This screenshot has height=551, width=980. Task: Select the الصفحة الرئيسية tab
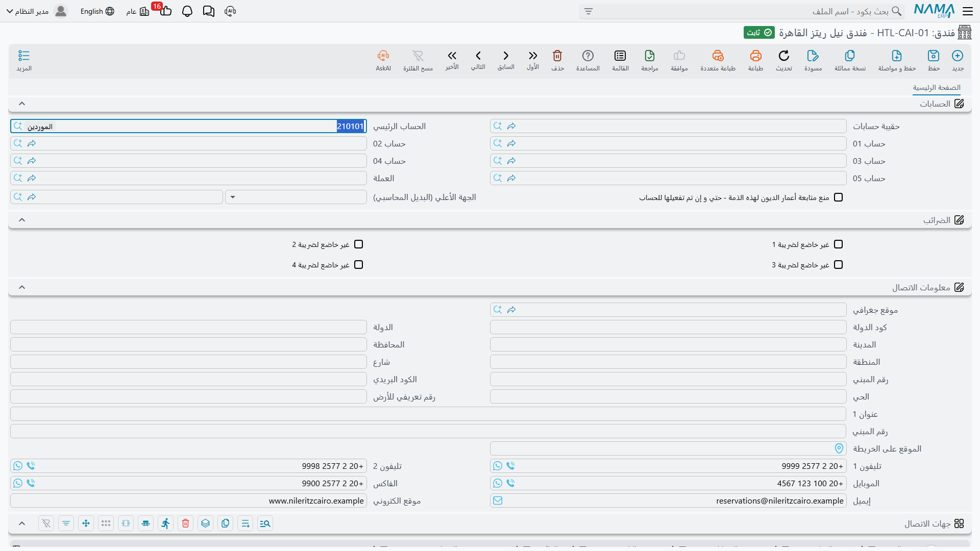937,88
